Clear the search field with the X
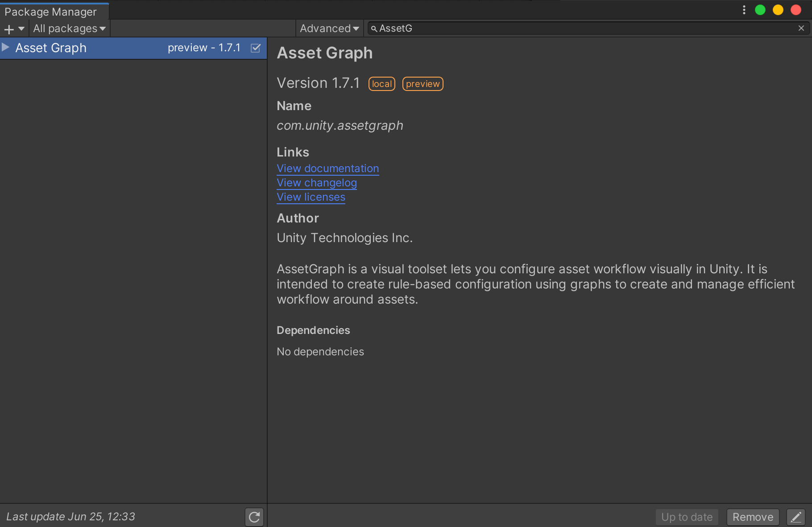 801,28
